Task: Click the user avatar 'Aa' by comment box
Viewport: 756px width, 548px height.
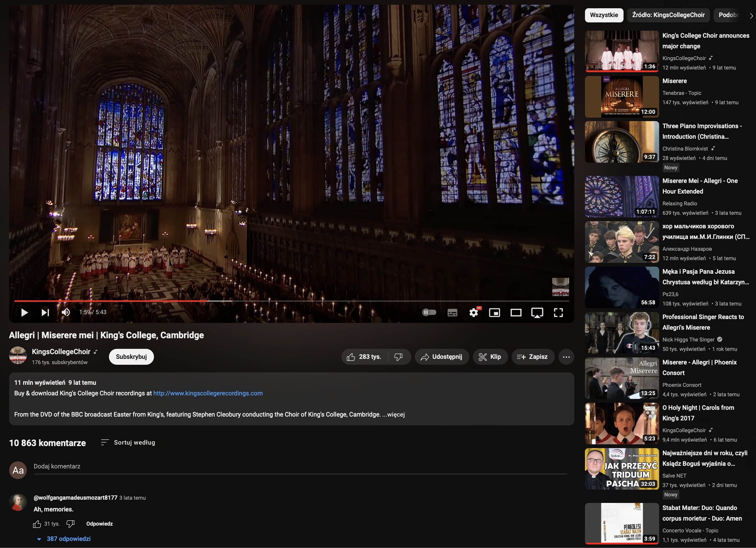Action: tap(18, 470)
